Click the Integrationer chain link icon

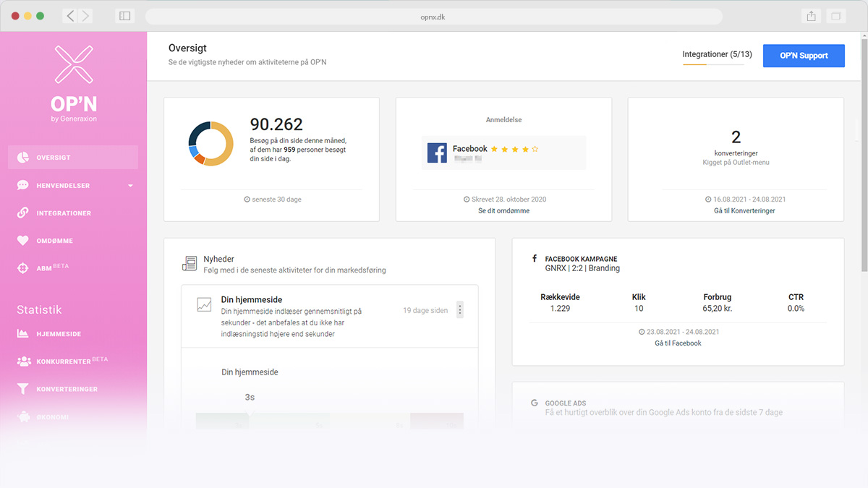pos(23,213)
